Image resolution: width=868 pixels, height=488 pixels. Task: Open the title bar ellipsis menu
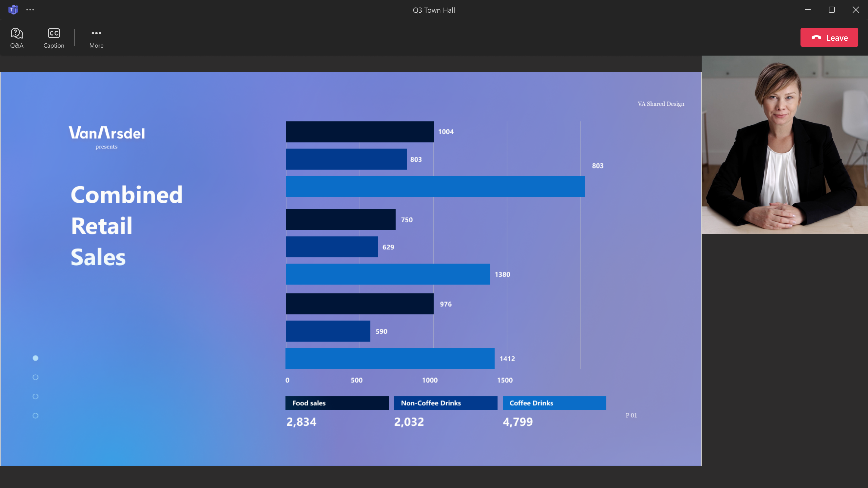coord(30,10)
